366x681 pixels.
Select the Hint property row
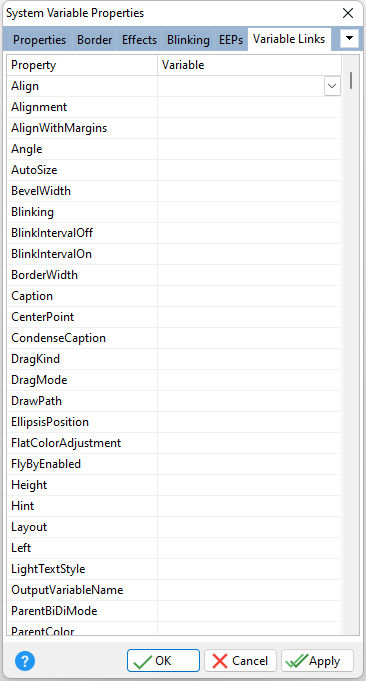(174, 506)
